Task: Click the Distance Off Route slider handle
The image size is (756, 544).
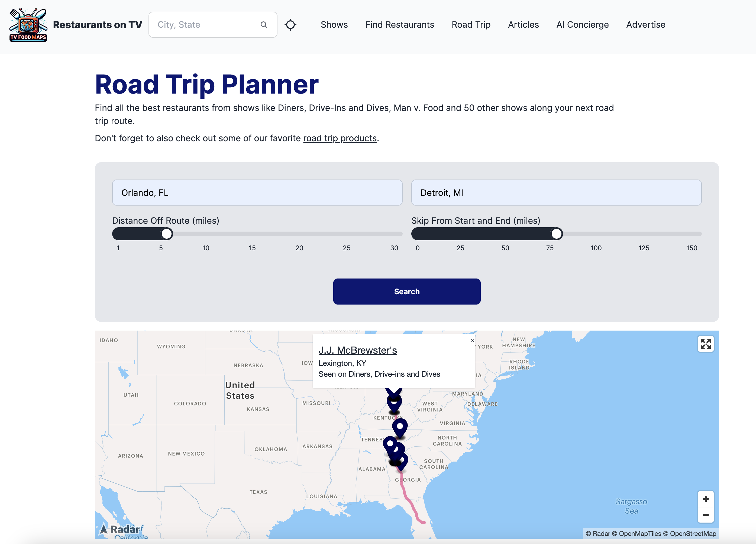Action: click(167, 234)
